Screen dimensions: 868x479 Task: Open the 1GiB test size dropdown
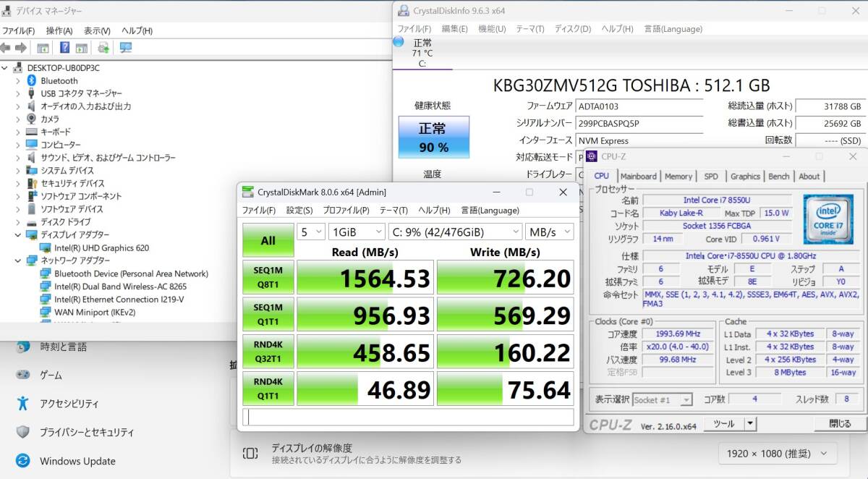356,232
